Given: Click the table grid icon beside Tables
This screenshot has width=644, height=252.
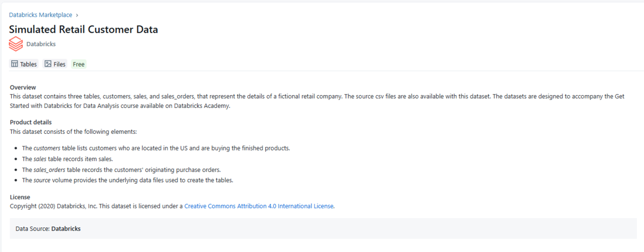Looking at the screenshot, I should tap(15, 64).
